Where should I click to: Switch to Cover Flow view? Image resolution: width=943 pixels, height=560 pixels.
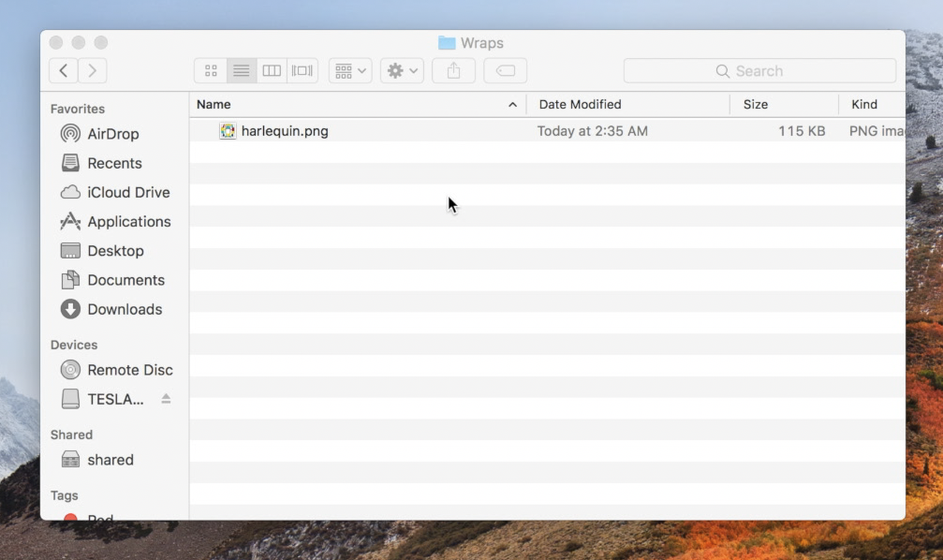302,71
